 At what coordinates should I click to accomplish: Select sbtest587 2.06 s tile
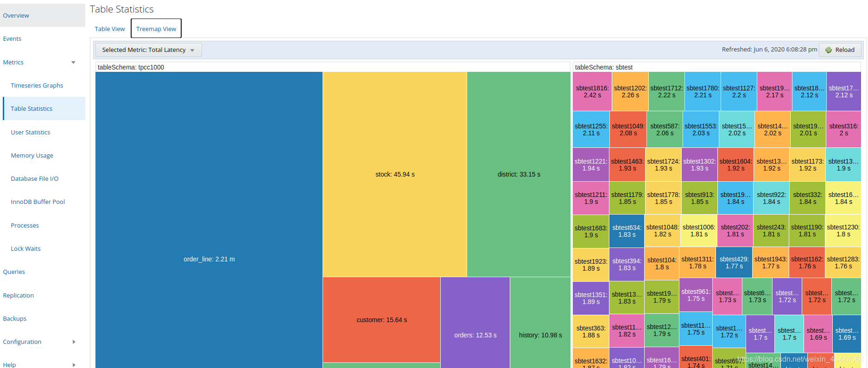coord(665,129)
